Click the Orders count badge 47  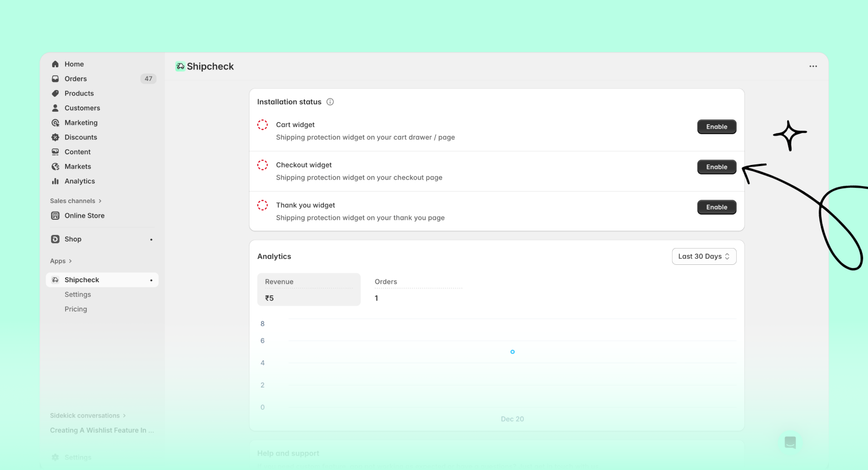pos(149,79)
